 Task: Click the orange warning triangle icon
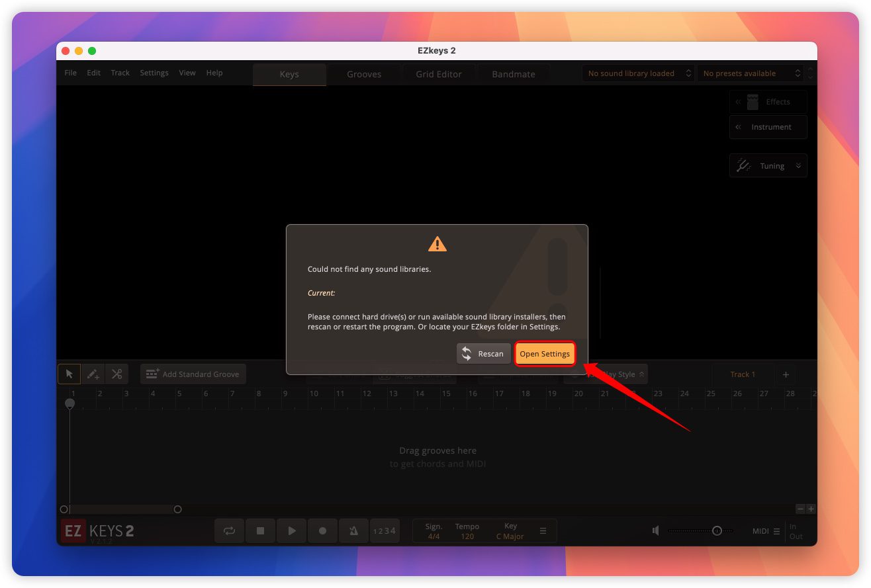point(437,244)
